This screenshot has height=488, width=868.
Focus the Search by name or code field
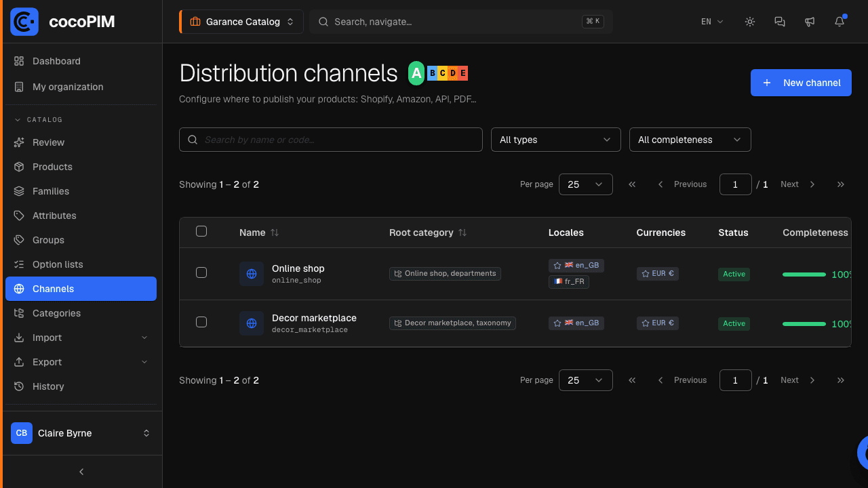[331, 140]
